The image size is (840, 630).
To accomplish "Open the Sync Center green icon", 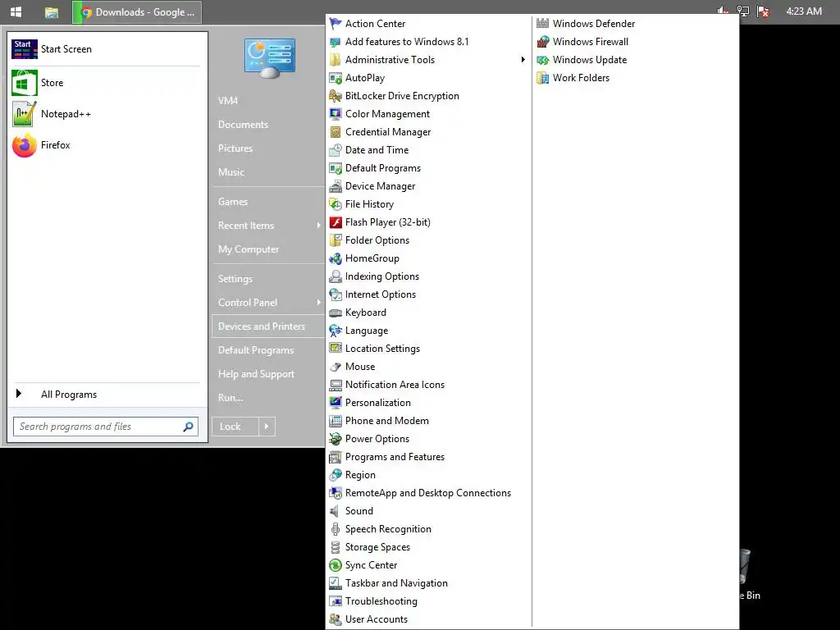I will [336, 565].
